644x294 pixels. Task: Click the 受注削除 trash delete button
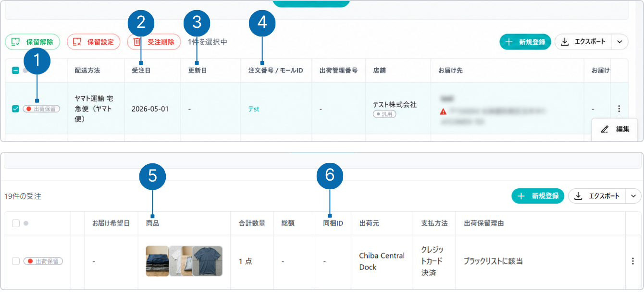pos(154,42)
